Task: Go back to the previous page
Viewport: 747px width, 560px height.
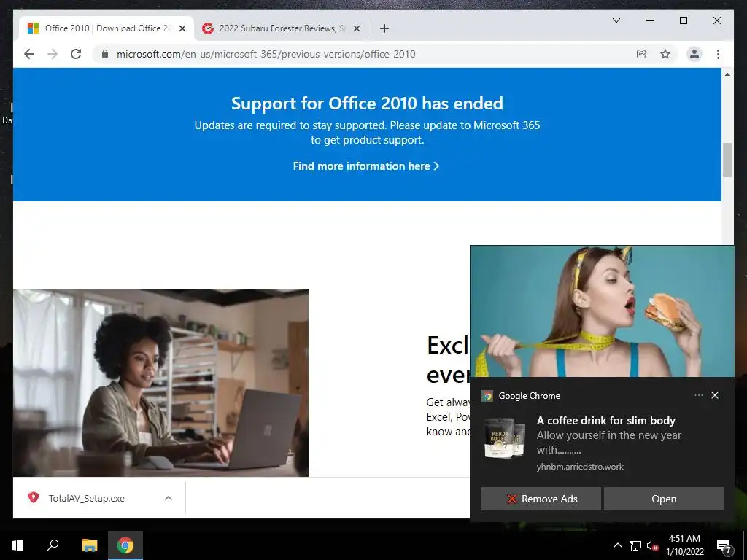Action: [29, 54]
